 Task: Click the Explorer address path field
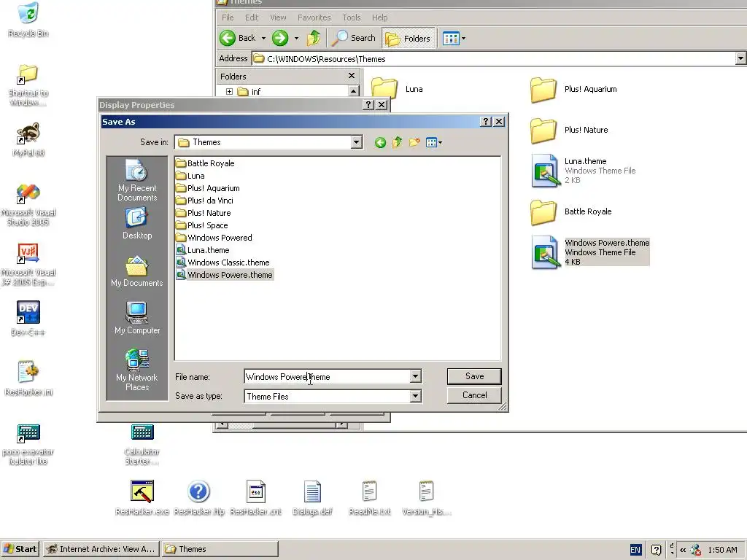click(493, 58)
